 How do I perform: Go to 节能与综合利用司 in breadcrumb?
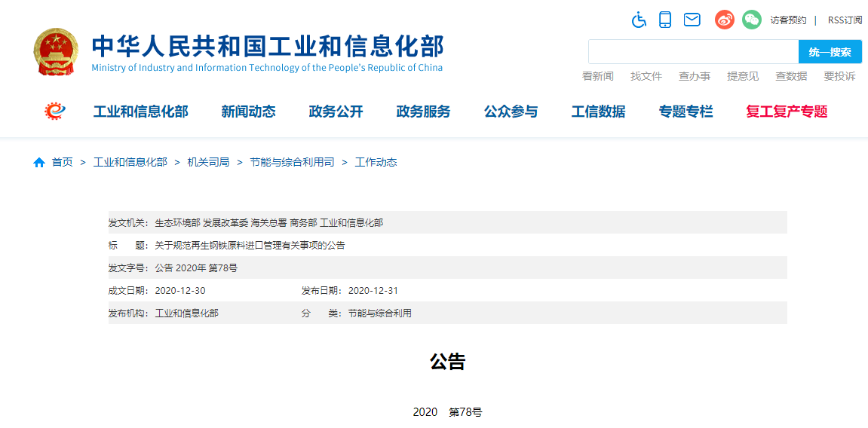292,162
